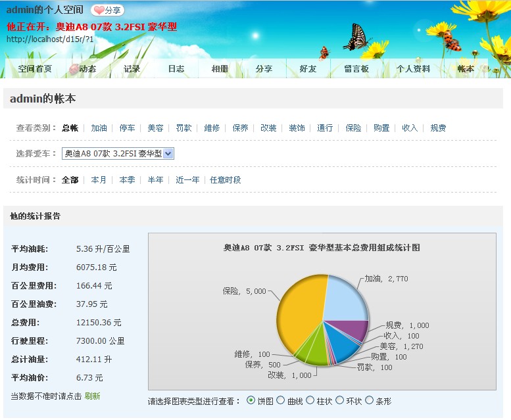Click the 分享 heart share button

click(x=108, y=10)
